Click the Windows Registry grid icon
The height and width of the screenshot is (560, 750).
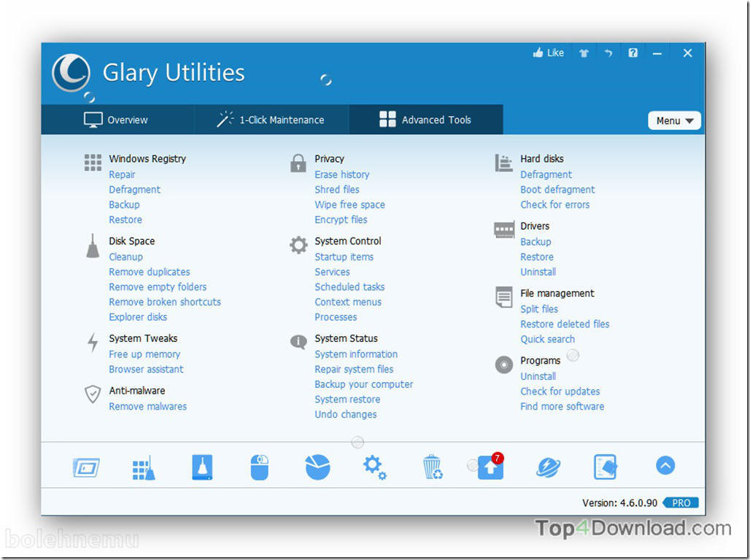coord(93,163)
